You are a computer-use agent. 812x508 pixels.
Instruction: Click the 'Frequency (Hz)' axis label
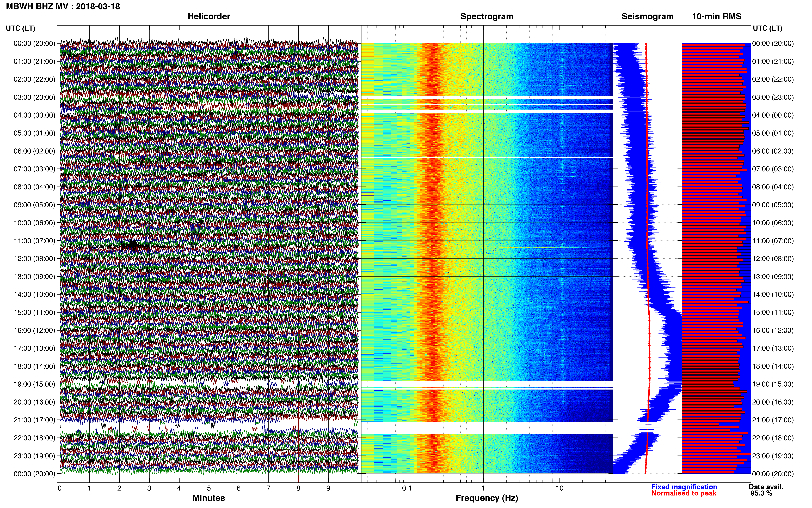(487, 498)
